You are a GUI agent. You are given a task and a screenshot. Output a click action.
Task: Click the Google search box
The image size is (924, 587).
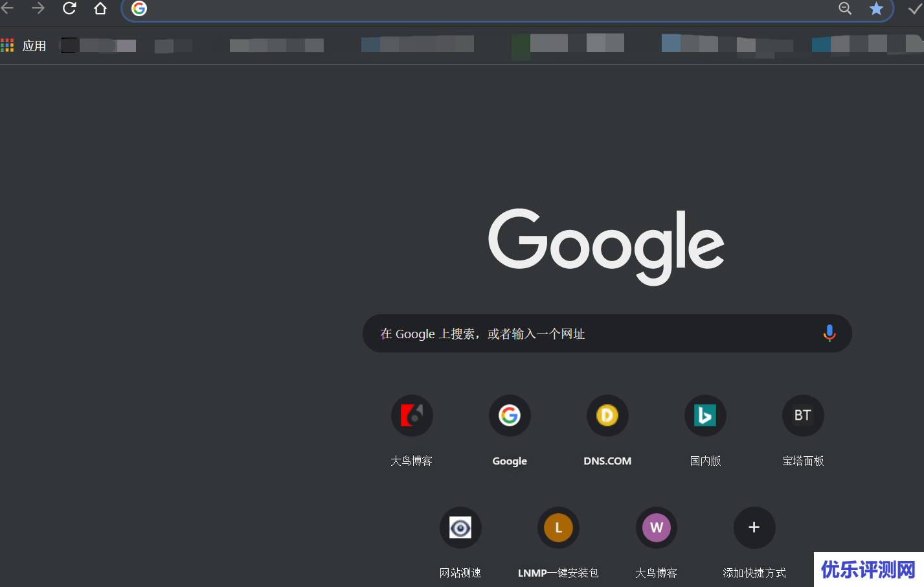click(x=607, y=334)
